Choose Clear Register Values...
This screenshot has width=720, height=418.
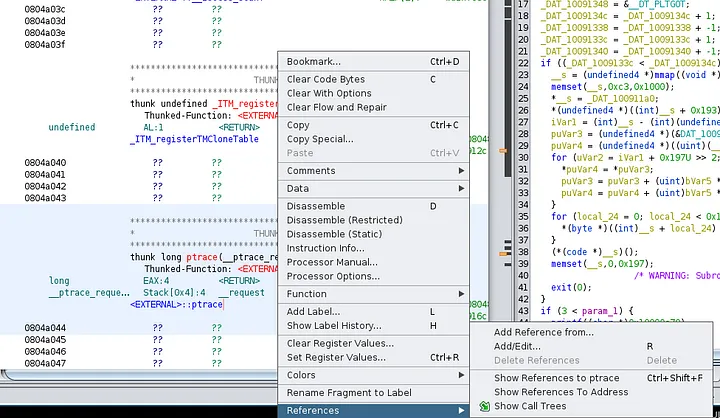(373, 343)
